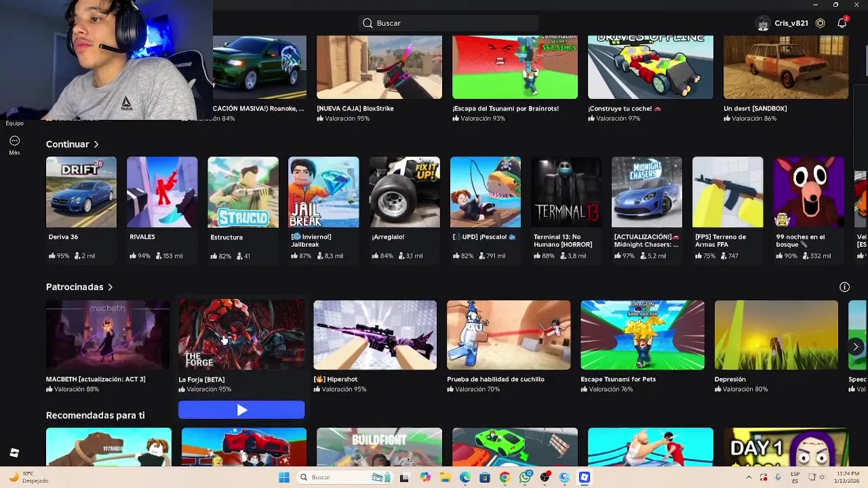This screenshot has height=488, width=868.
Task: Open Google Chrome in the taskbar
Action: 505,477
